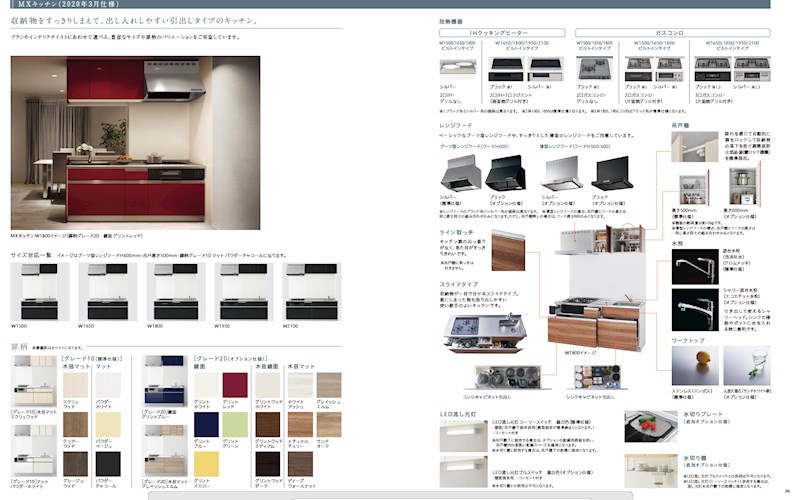Click the stove cabinet drawer photo
The height and width of the screenshot is (500, 800).
pos(508,378)
